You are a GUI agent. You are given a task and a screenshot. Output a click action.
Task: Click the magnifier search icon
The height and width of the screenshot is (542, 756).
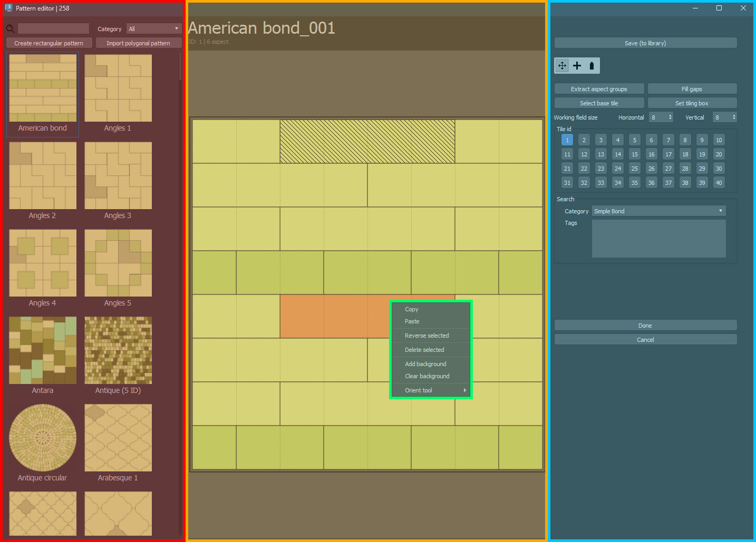click(10, 29)
